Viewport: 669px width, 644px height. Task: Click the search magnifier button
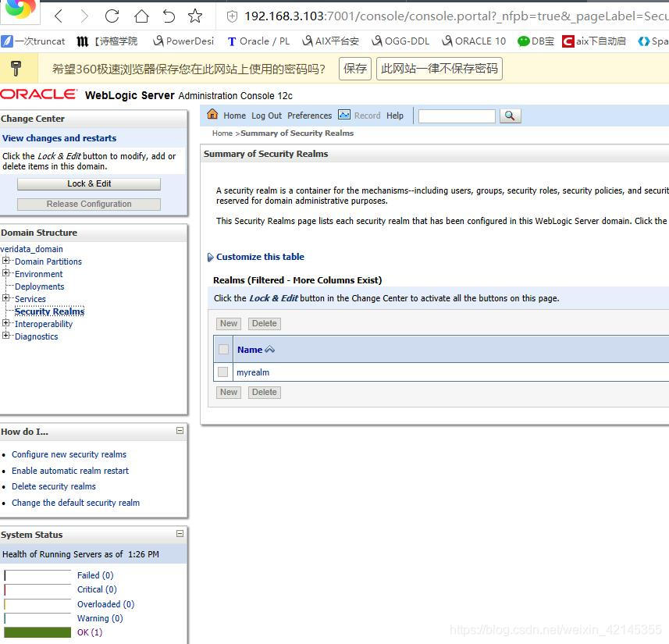tap(510, 116)
